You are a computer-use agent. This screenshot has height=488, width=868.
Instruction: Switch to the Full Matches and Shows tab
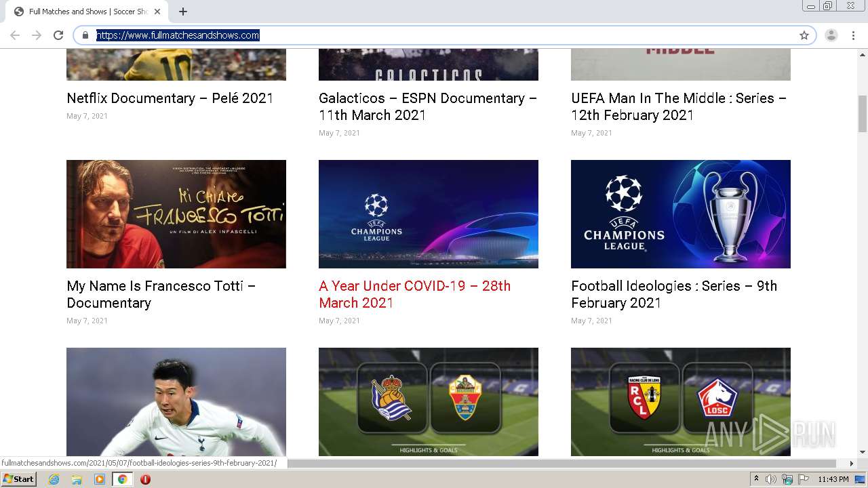pos(87,12)
